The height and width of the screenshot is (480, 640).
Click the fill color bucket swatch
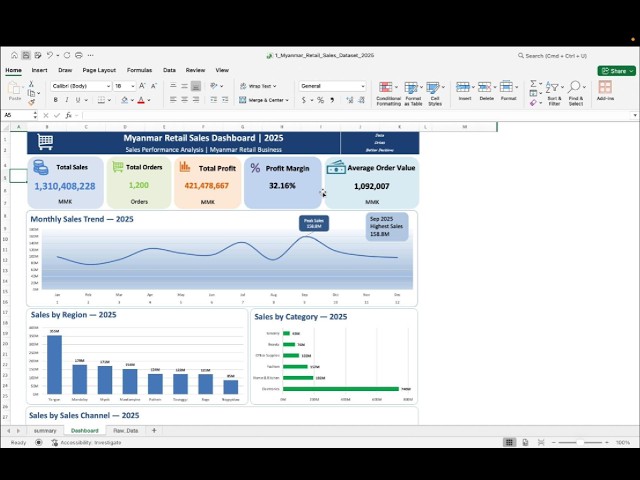124,100
